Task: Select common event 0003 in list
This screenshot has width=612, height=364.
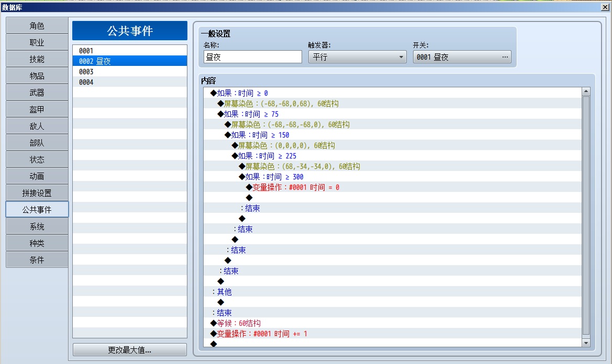Action: (130, 72)
